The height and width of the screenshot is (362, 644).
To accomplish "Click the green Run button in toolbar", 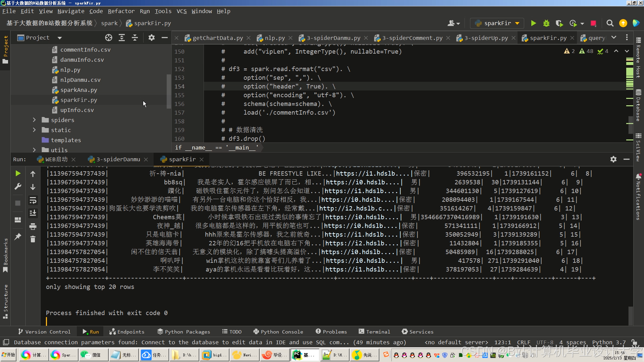I will coord(533,23).
